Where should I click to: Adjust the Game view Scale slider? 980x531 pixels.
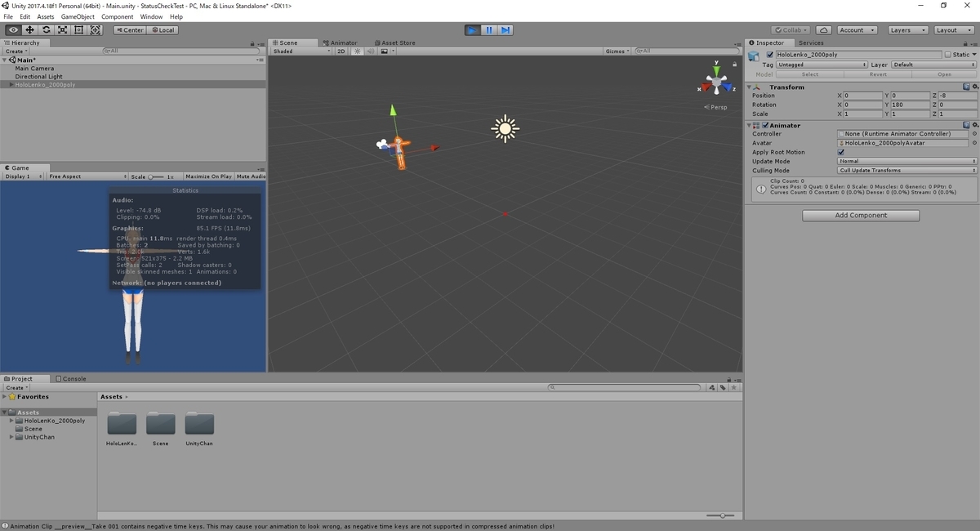coord(156,176)
